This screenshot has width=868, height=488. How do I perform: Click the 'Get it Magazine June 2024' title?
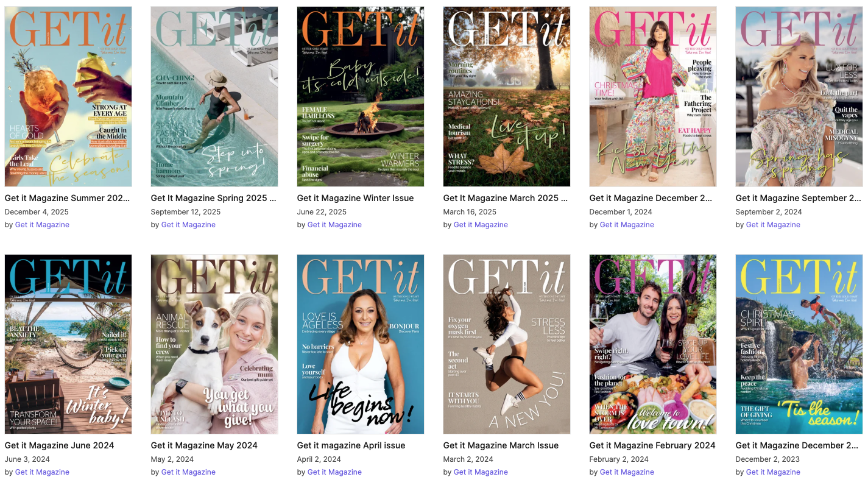(60, 445)
